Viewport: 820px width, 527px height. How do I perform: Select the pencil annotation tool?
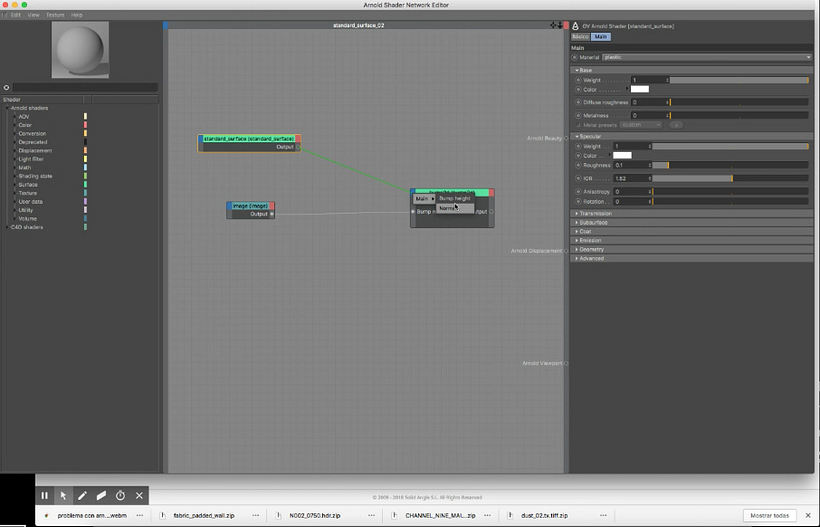(x=82, y=495)
